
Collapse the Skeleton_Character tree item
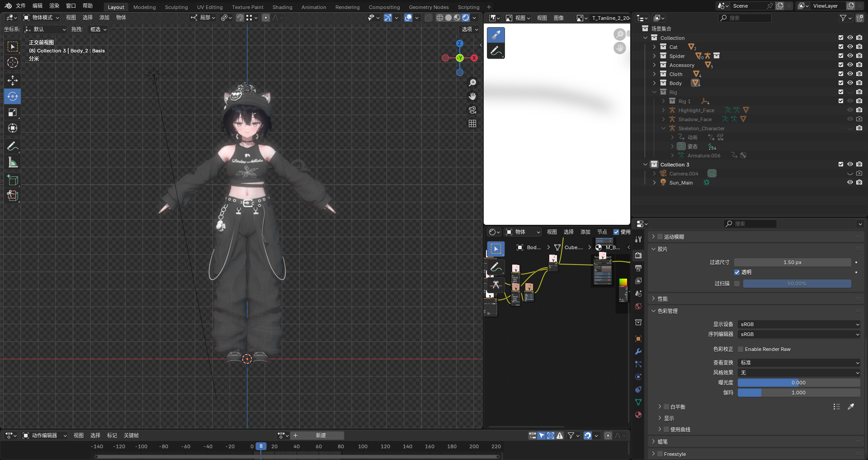[x=664, y=128]
